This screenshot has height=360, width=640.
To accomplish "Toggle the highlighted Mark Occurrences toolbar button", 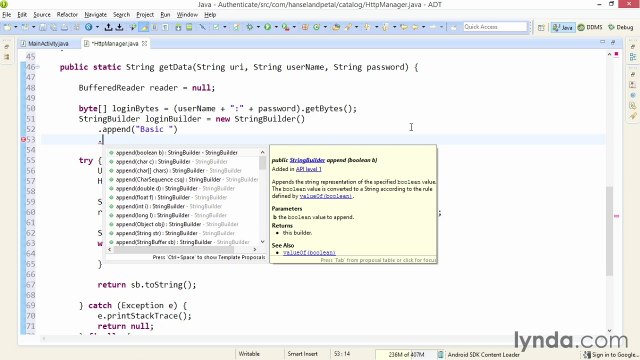I will [143, 27].
